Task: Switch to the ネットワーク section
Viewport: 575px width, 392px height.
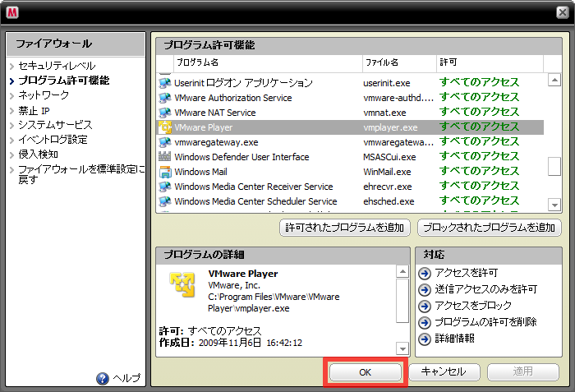Action: (x=44, y=95)
